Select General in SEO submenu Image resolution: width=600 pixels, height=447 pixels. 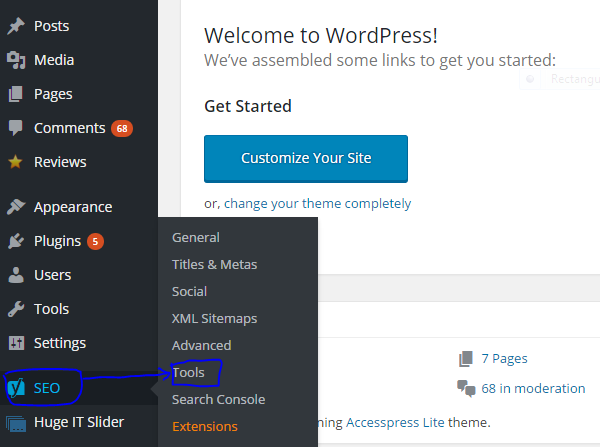[196, 238]
